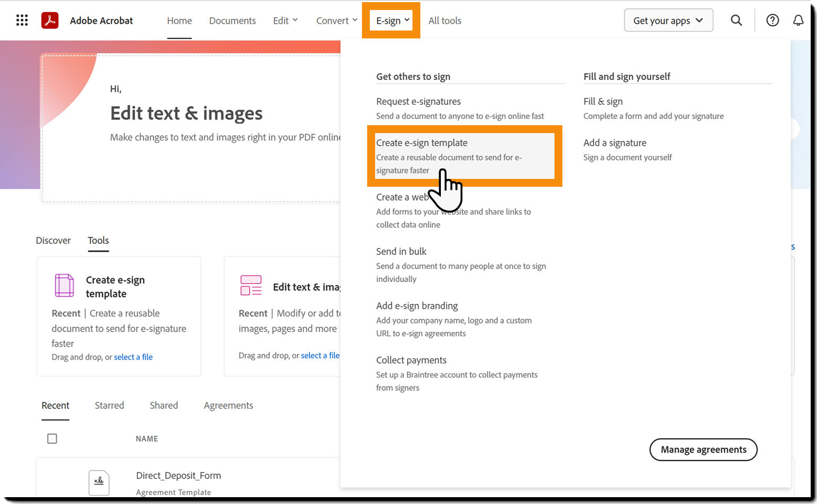Select the Tools tab
This screenshot has height=504, width=817.
[x=98, y=240]
